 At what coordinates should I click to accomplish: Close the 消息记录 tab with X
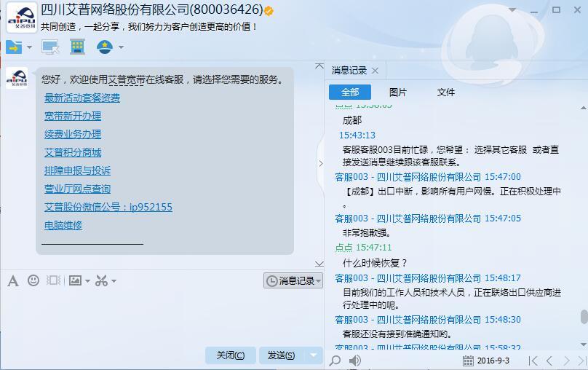(x=375, y=71)
